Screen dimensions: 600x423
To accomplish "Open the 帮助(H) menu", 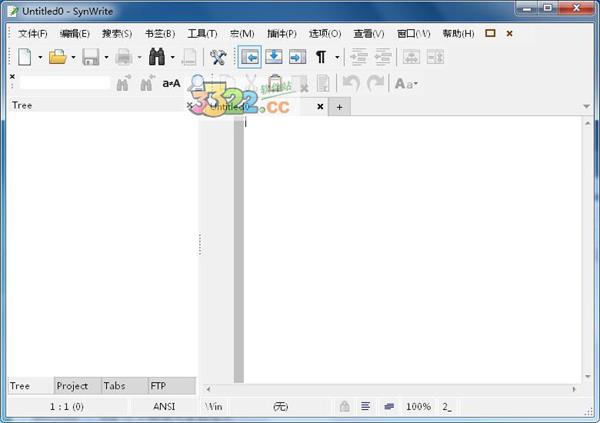I will pos(458,34).
